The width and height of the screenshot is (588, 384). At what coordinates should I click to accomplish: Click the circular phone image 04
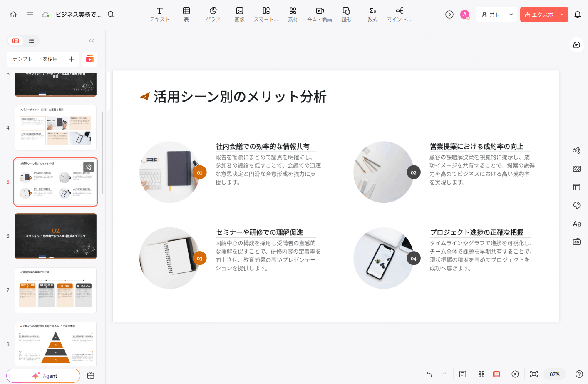tap(384, 258)
